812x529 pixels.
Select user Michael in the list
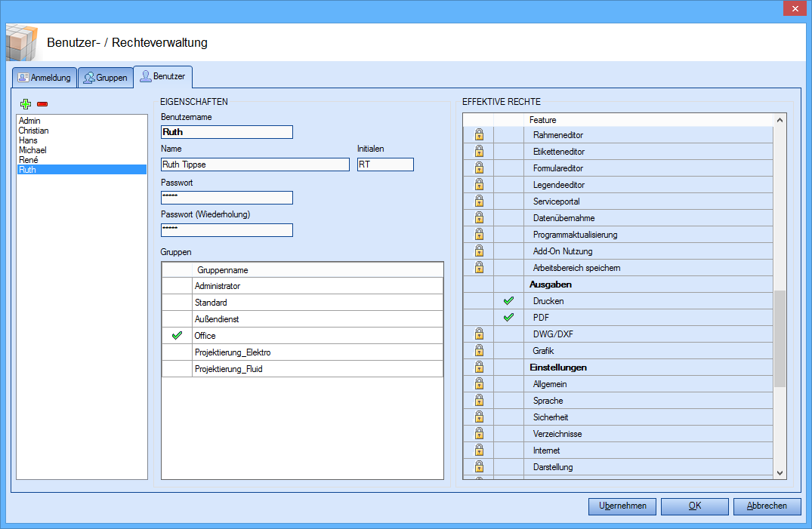click(32, 150)
